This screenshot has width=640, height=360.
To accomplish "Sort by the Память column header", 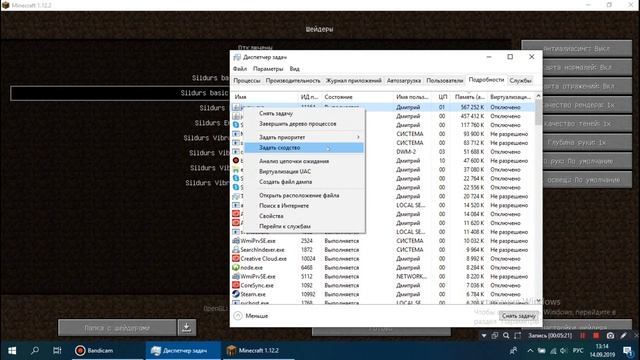I will coord(469,97).
